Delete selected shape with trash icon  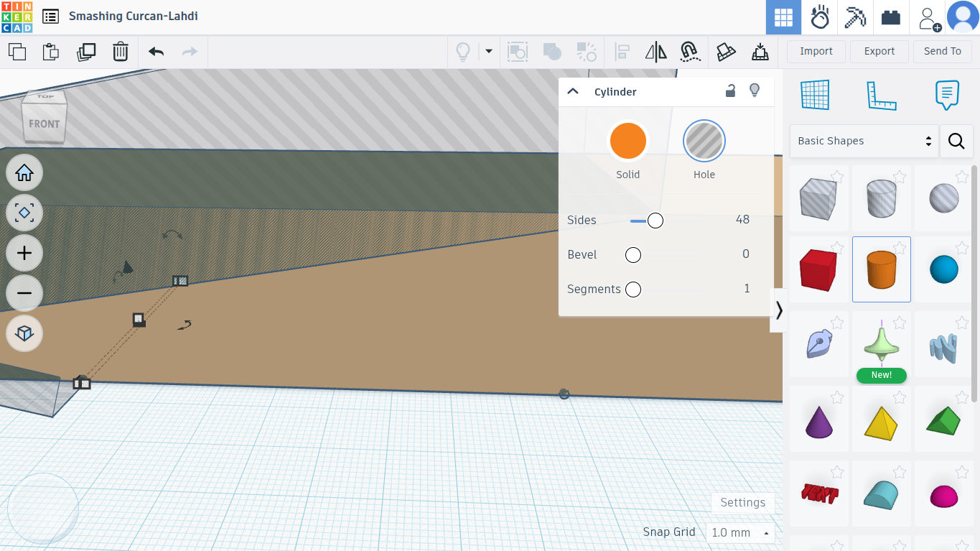coord(121,52)
